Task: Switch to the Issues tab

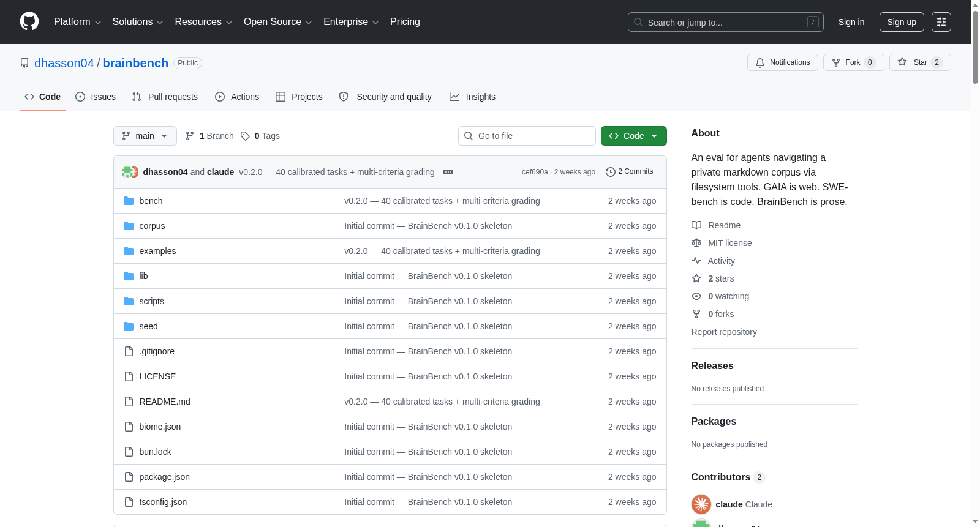Action: click(96, 97)
